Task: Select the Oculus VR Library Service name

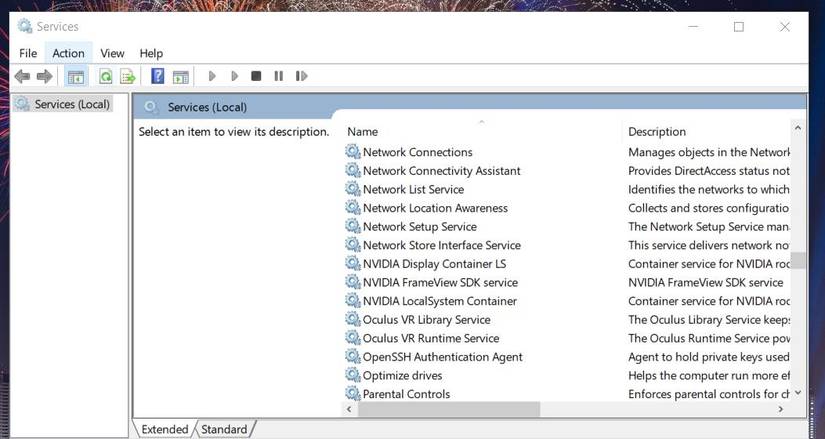Action: pyautogui.click(x=426, y=320)
